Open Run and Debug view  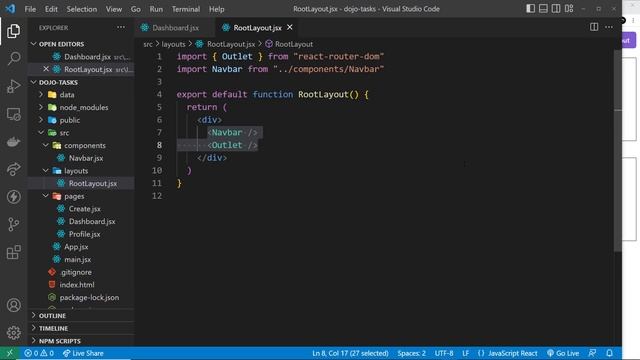[x=13, y=86]
